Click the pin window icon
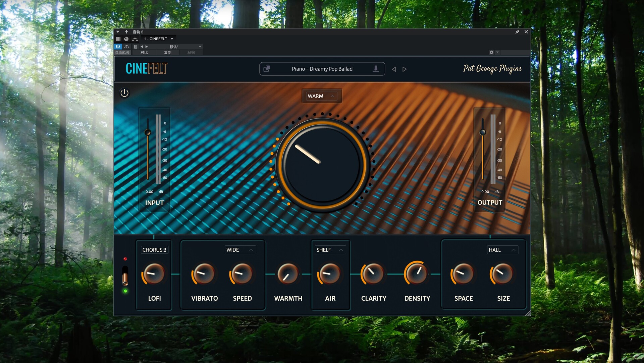This screenshot has width=644, height=363. click(x=517, y=32)
